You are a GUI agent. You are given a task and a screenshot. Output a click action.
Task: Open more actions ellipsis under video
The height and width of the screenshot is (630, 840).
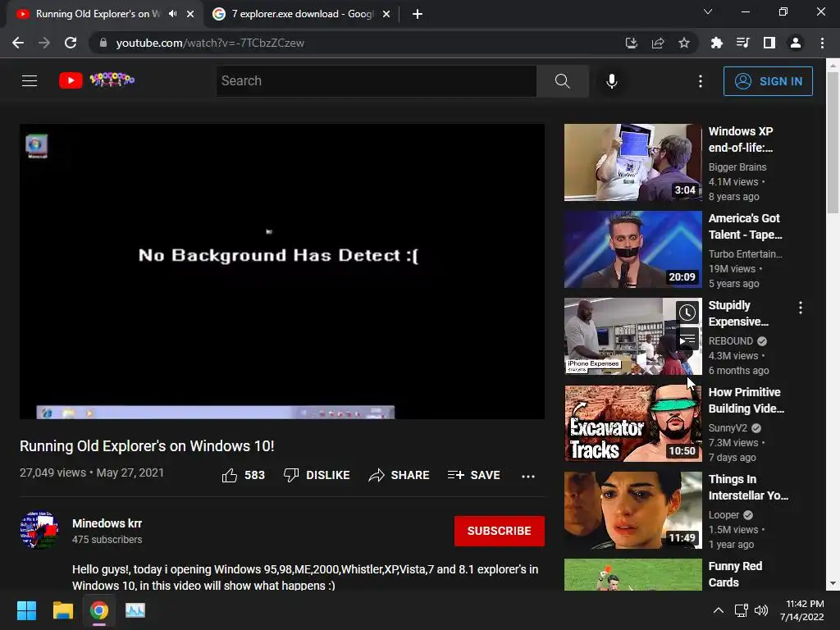point(528,476)
